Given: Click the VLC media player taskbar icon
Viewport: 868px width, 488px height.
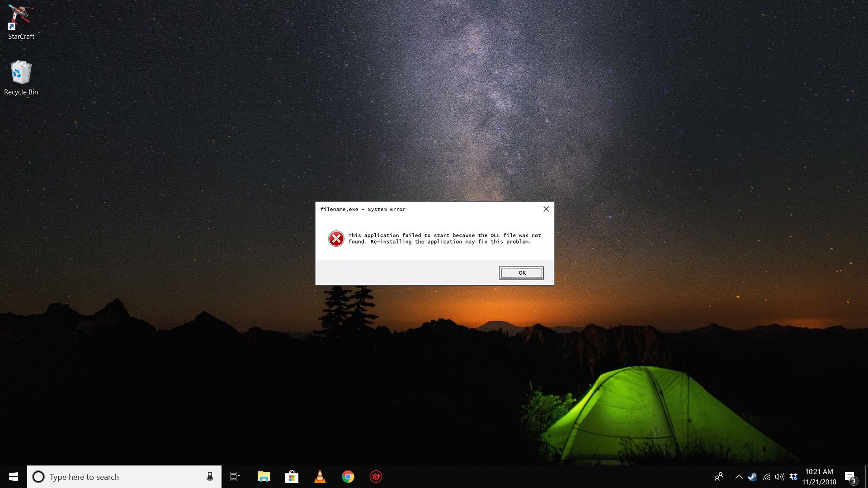Looking at the screenshot, I should click(320, 477).
